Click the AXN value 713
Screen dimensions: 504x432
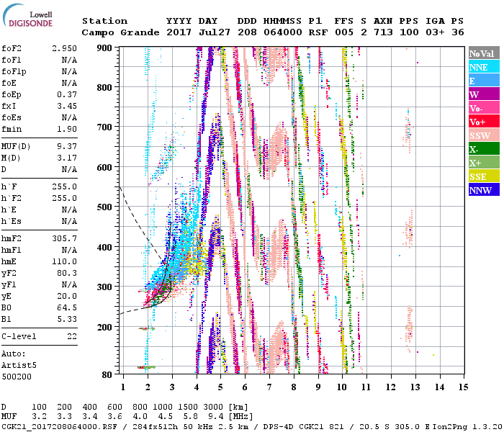383,32
